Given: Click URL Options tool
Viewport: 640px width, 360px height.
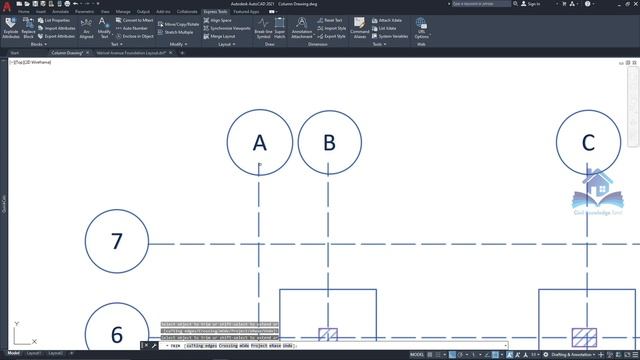Looking at the screenshot, I should pyautogui.click(x=421, y=28).
